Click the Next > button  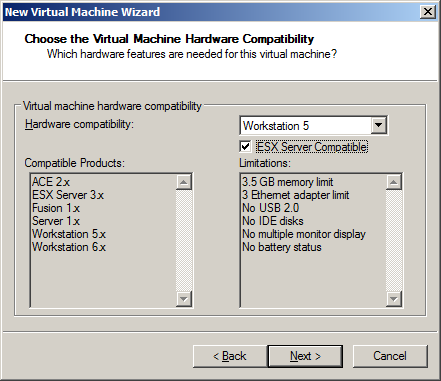(305, 356)
